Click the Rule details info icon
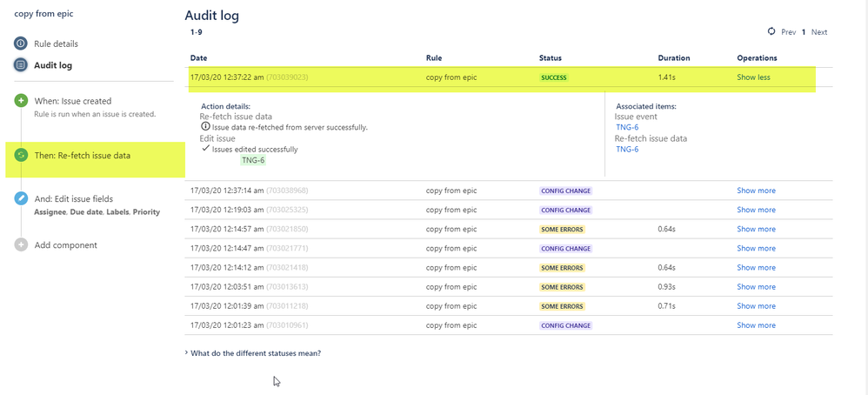 [21, 44]
